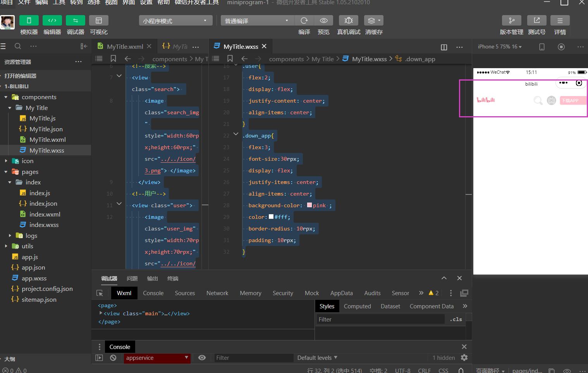Click the #fff color swatch in code
588x373 pixels.
(x=271, y=217)
